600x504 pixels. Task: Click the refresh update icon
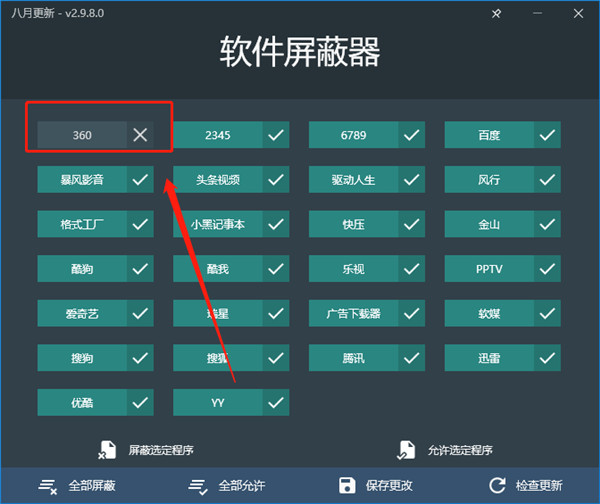click(x=497, y=485)
